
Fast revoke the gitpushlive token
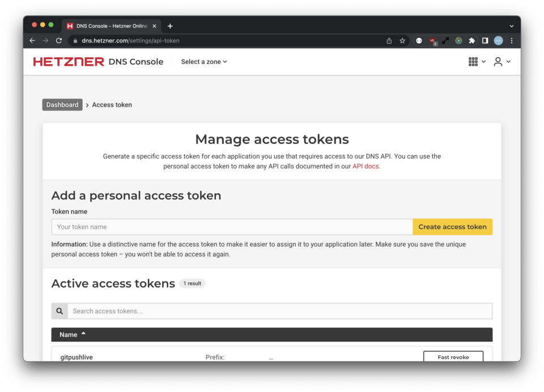click(453, 357)
